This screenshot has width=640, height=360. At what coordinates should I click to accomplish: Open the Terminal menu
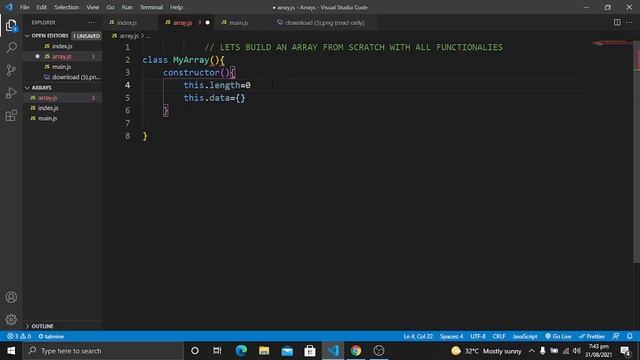coord(151,7)
